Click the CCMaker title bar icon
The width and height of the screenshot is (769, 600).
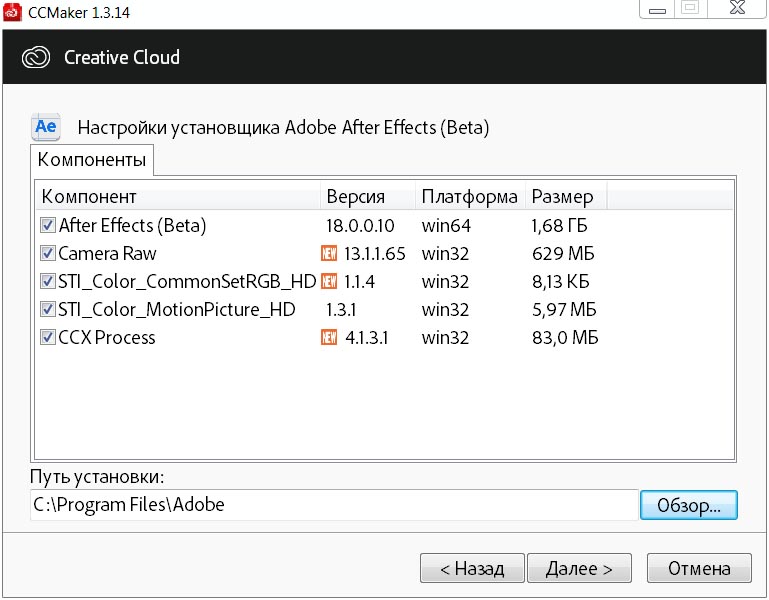[10, 12]
